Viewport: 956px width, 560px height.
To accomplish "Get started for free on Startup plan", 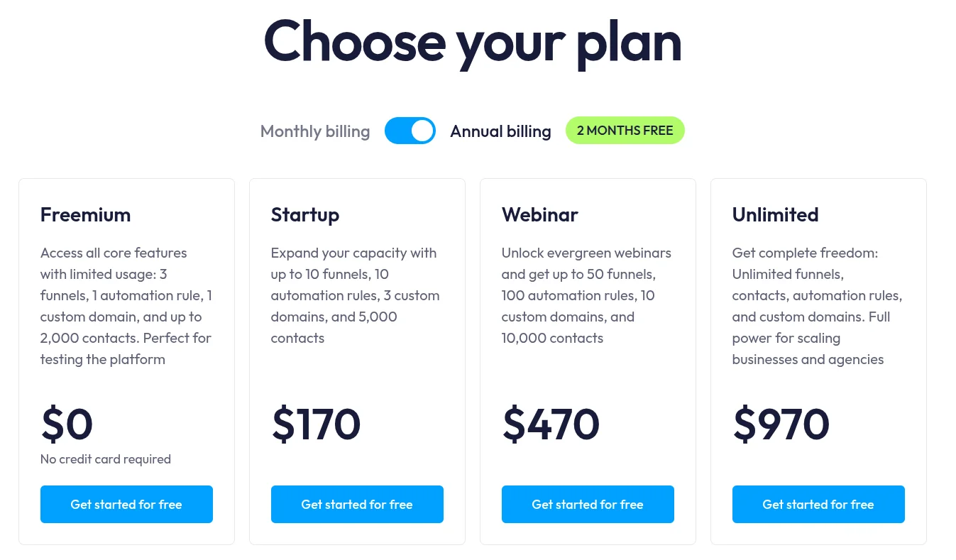I will click(357, 504).
